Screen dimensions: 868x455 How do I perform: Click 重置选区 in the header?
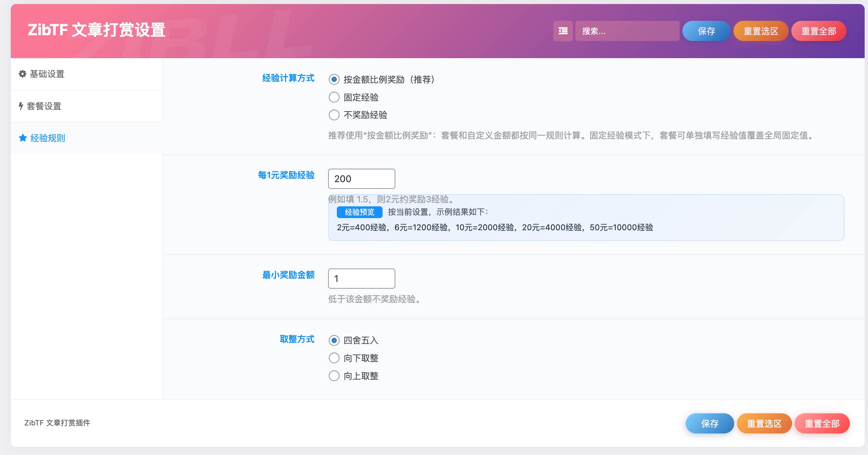coord(760,31)
